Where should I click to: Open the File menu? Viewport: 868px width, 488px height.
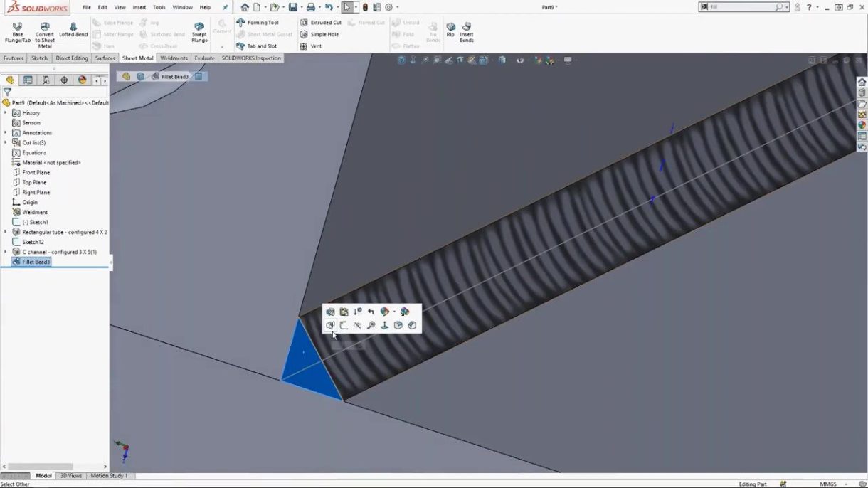86,7
